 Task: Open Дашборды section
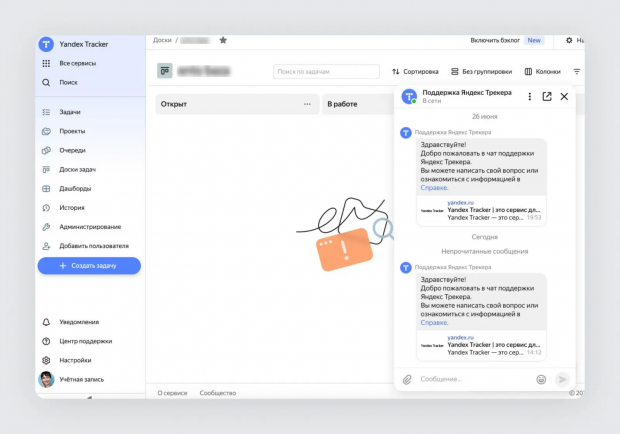pyautogui.click(x=75, y=189)
